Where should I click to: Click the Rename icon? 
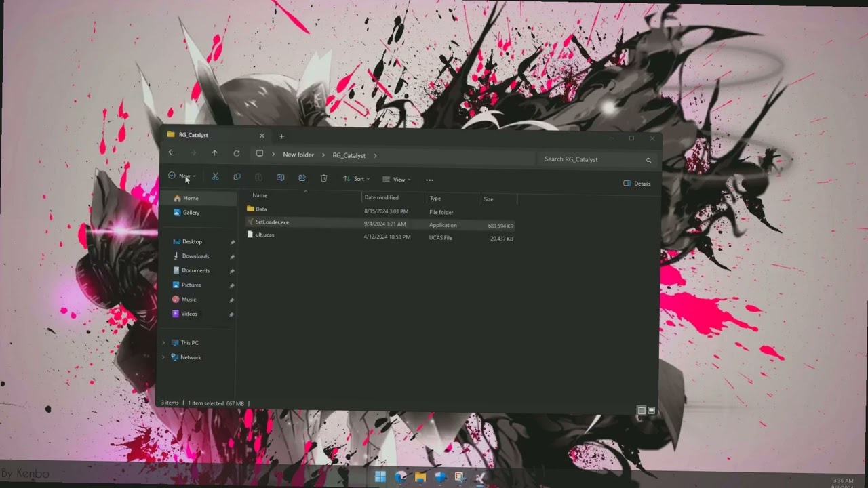[x=280, y=178]
